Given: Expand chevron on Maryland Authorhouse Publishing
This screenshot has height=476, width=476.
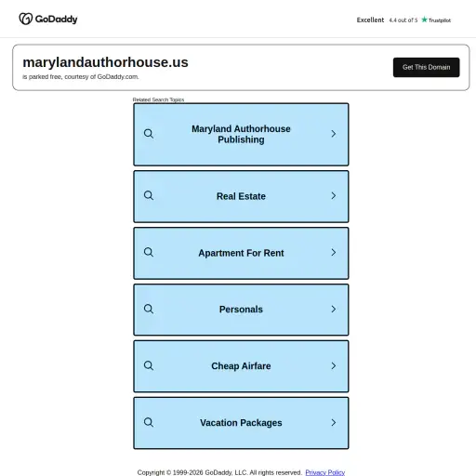Looking at the screenshot, I should (334, 134).
